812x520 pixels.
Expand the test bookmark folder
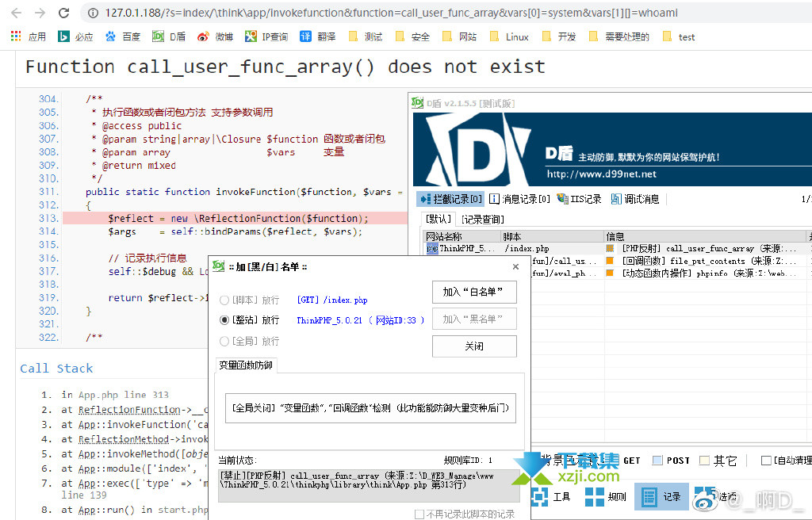[x=679, y=36]
